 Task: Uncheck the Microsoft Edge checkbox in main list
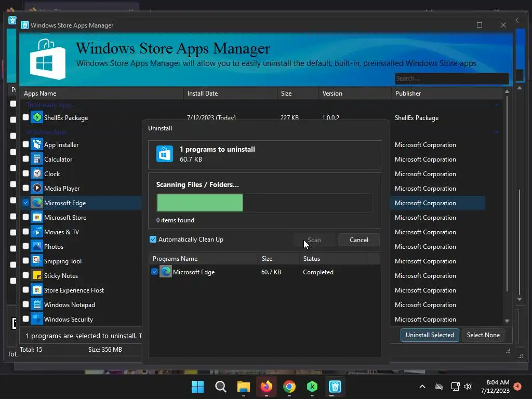26,203
